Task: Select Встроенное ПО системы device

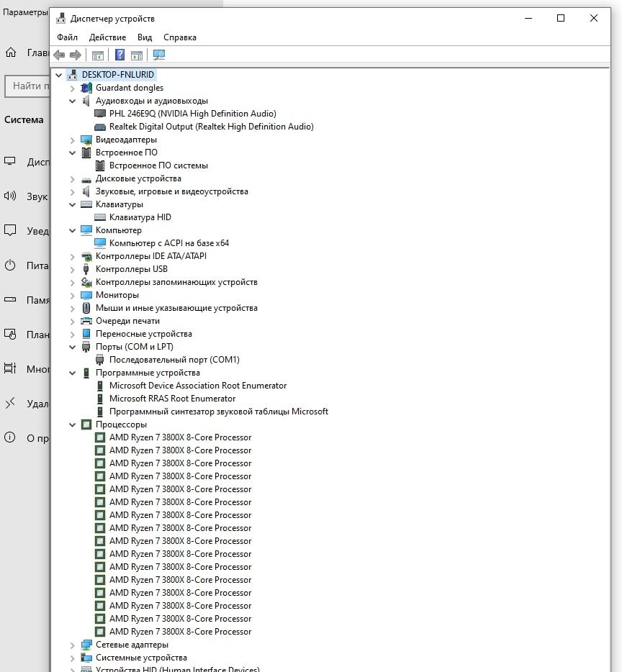Action: click(x=158, y=165)
